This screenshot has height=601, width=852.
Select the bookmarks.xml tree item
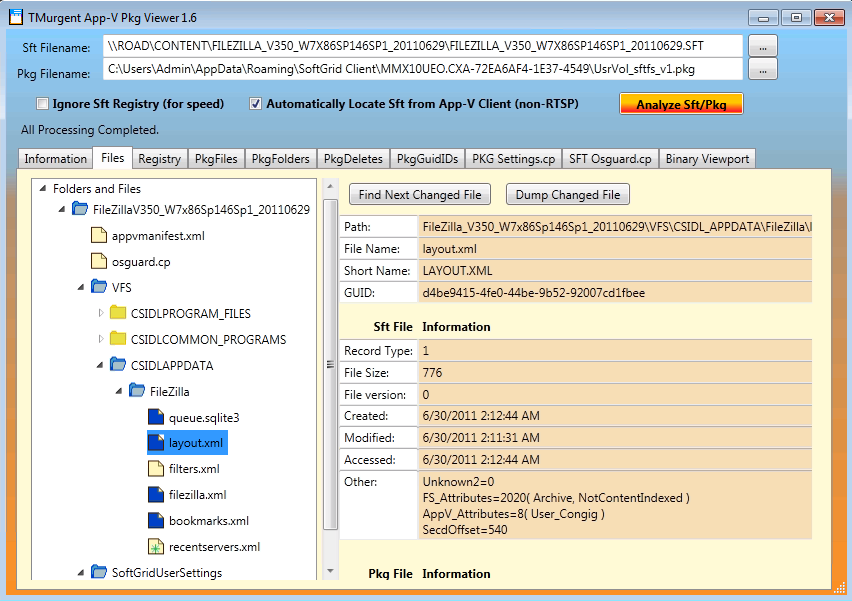click(209, 521)
